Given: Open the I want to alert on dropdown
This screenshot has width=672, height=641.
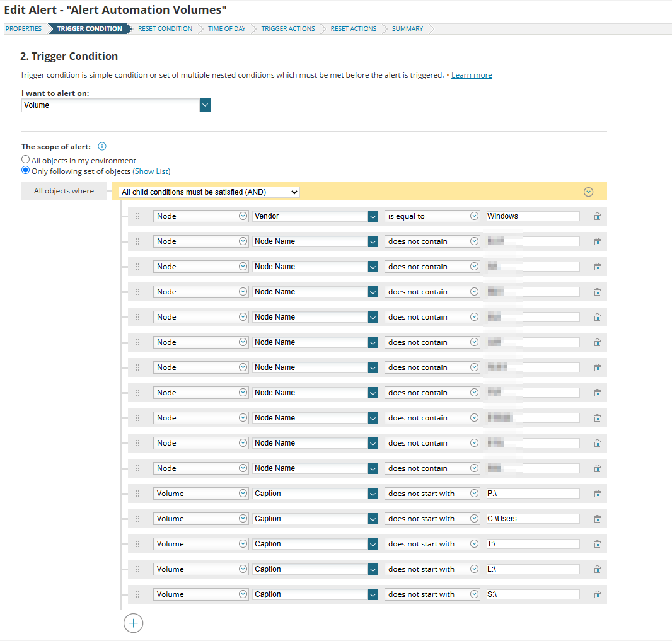Looking at the screenshot, I should coord(116,105).
